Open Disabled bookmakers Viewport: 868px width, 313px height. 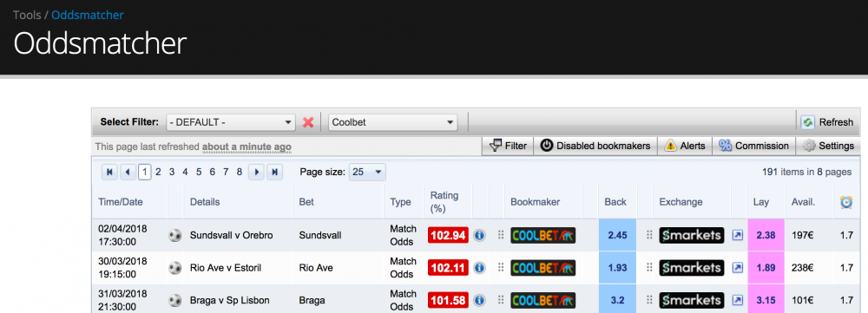tap(595, 146)
